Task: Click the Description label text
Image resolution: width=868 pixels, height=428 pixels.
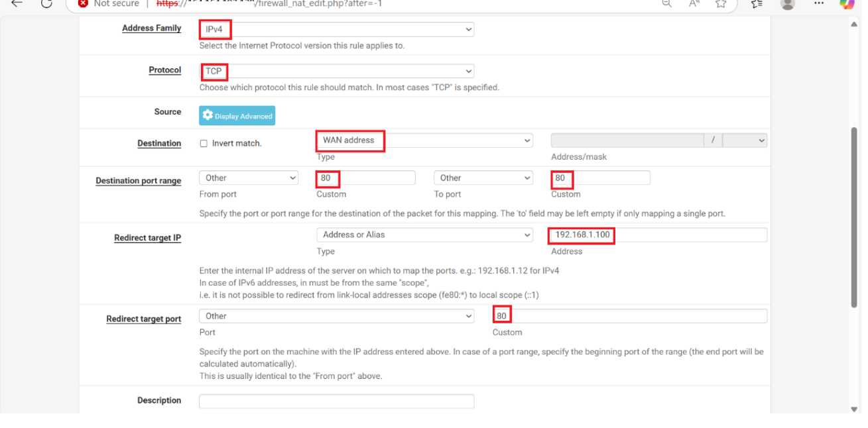Action: point(159,400)
